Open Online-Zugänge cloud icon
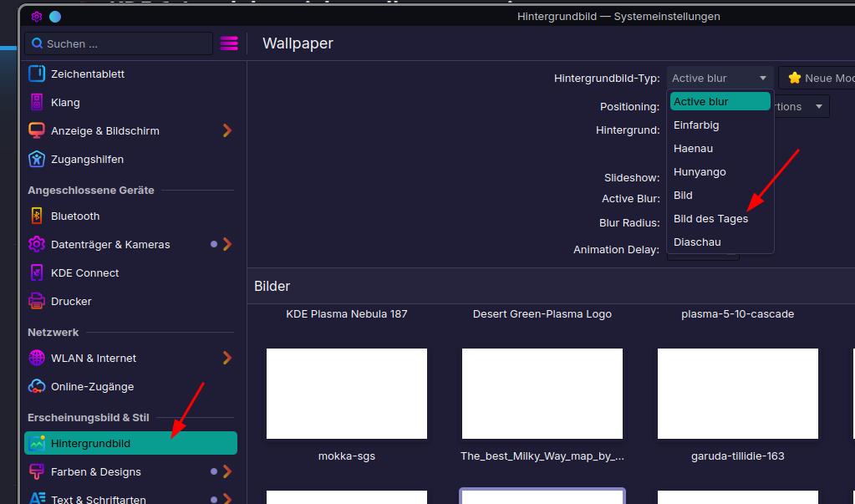 pos(37,386)
